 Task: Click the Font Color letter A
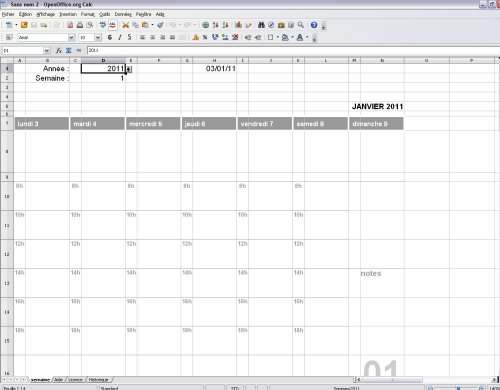300,37
